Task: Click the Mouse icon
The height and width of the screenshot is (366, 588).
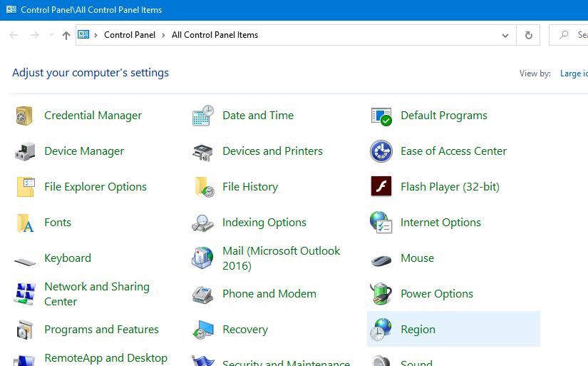Action: (381, 258)
